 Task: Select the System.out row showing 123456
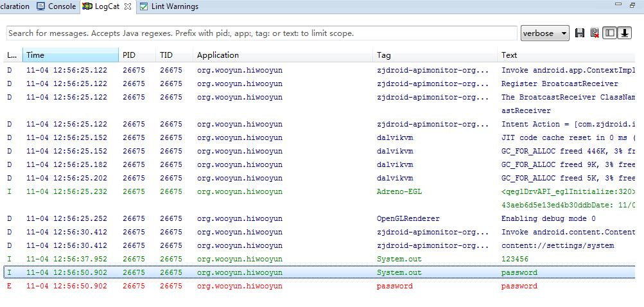click(320, 259)
